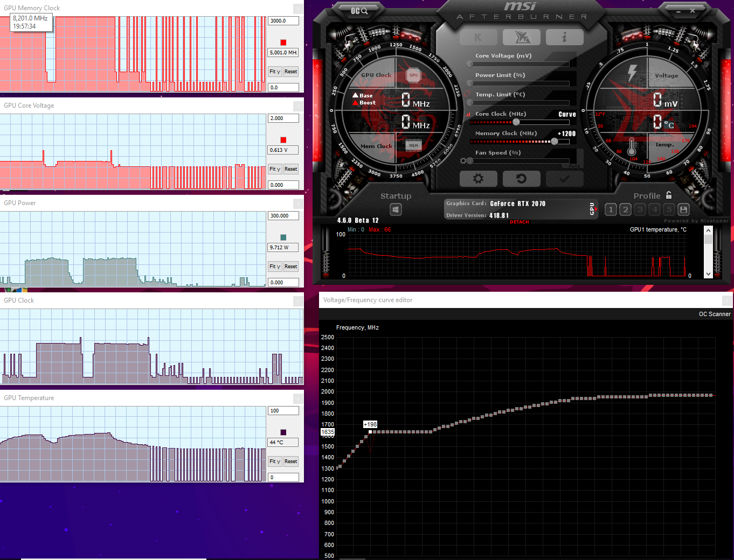Viewport: 734px width, 560px height.
Task: Apply settings with the checkmark button
Action: pyautogui.click(x=564, y=178)
